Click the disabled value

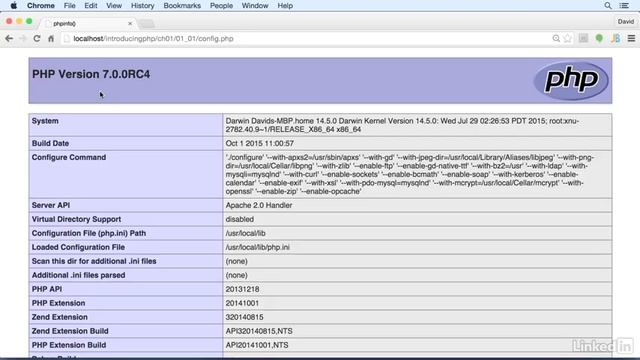point(240,219)
